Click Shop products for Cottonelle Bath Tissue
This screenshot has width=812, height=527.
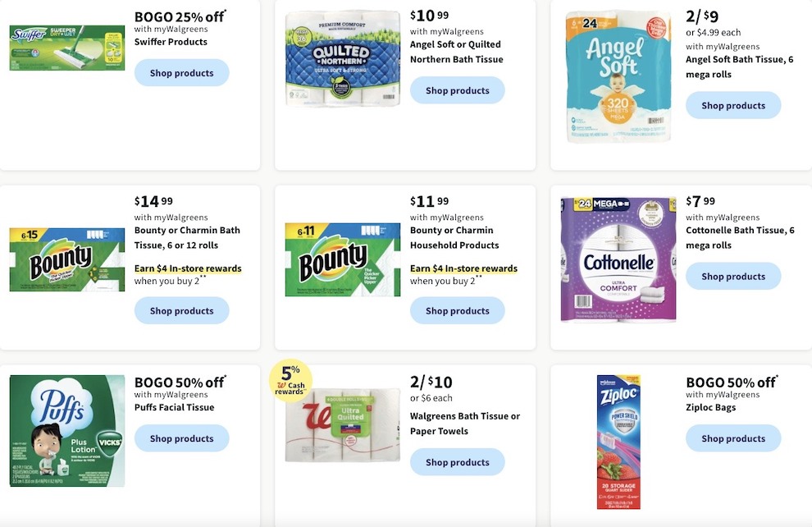click(733, 276)
